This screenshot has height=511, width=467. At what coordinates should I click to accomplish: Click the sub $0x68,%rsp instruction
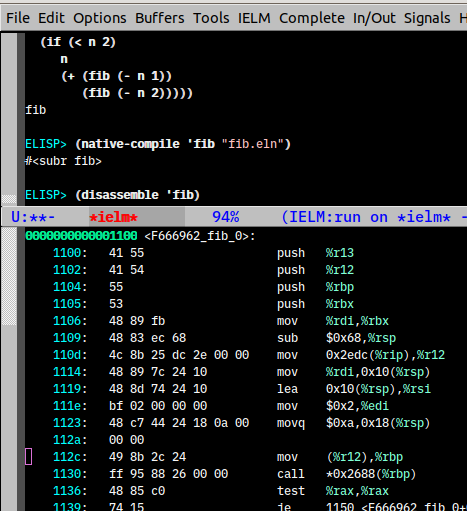pyautogui.click(x=336, y=338)
